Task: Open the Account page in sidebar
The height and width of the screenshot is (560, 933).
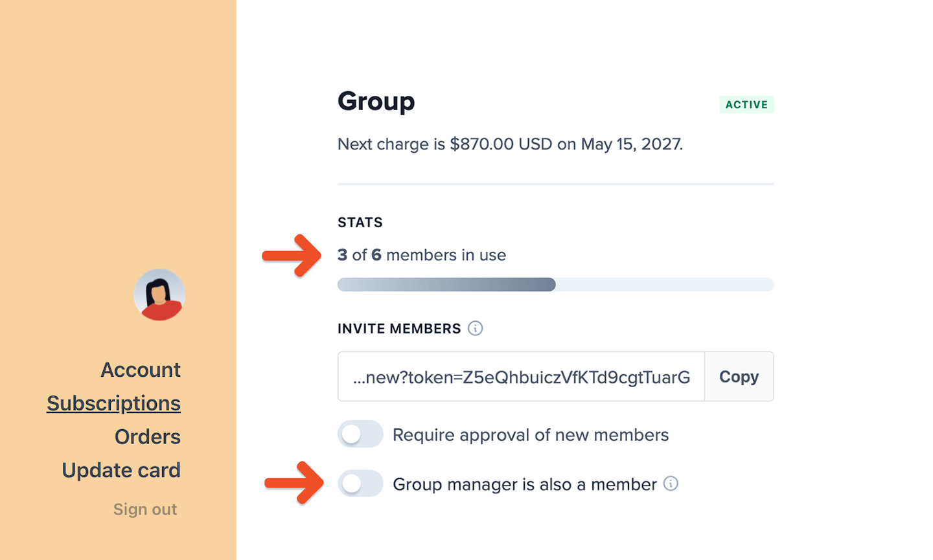Action: click(140, 370)
